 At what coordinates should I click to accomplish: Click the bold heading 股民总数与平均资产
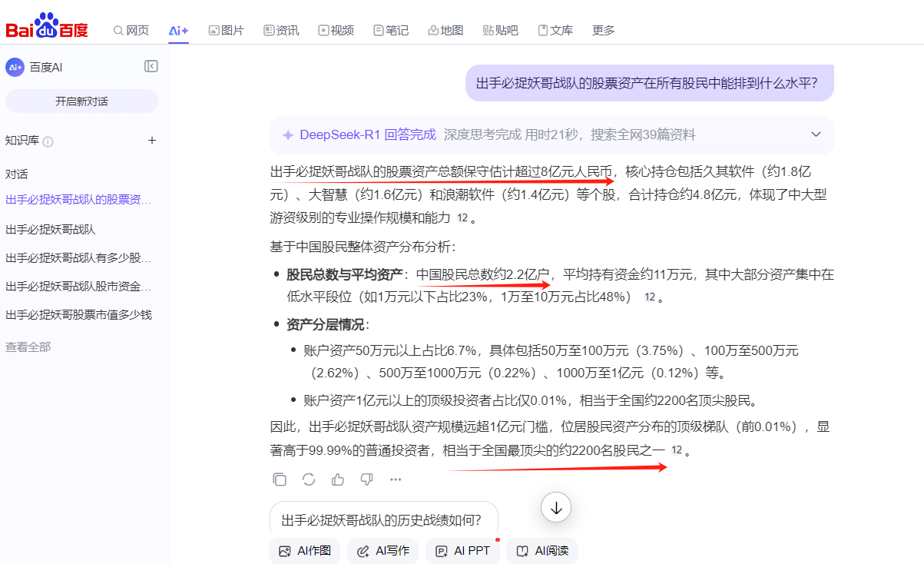pyautogui.click(x=344, y=274)
